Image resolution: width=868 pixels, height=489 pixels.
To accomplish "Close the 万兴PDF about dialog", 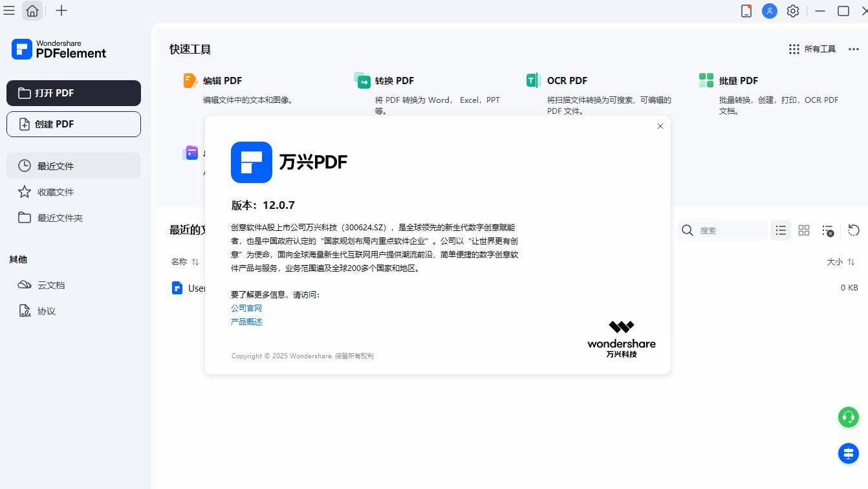I will click(x=660, y=127).
